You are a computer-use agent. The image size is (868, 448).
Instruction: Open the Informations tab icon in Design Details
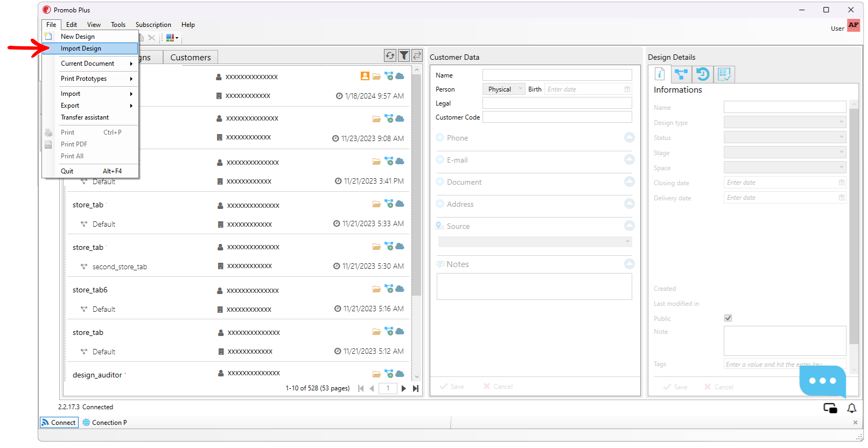(660, 74)
